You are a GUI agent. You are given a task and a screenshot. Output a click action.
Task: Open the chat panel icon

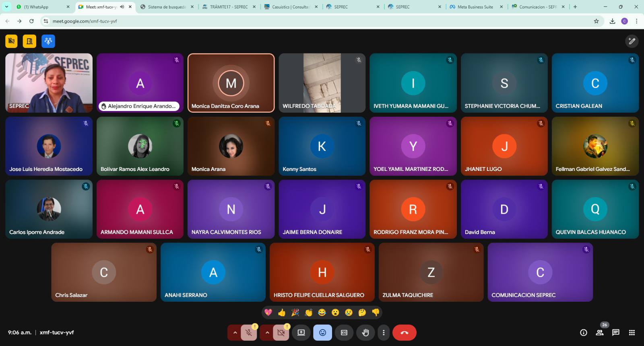[615, 332]
